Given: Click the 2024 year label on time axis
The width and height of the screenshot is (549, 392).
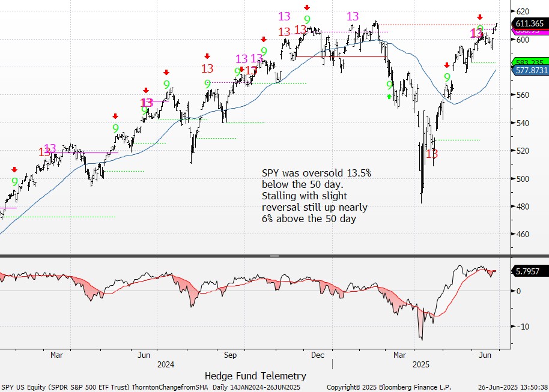Looking at the screenshot, I should point(166,365).
